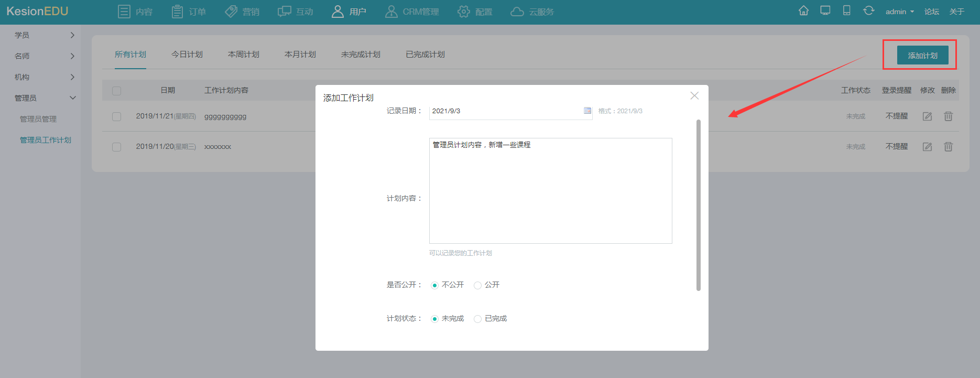
Task: Tick the select-all header checkbox
Action: (116, 91)
